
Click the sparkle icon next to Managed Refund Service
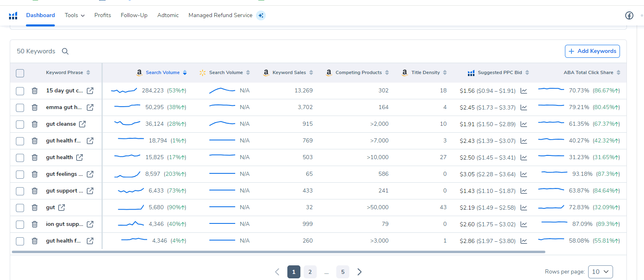pos(261,15)
